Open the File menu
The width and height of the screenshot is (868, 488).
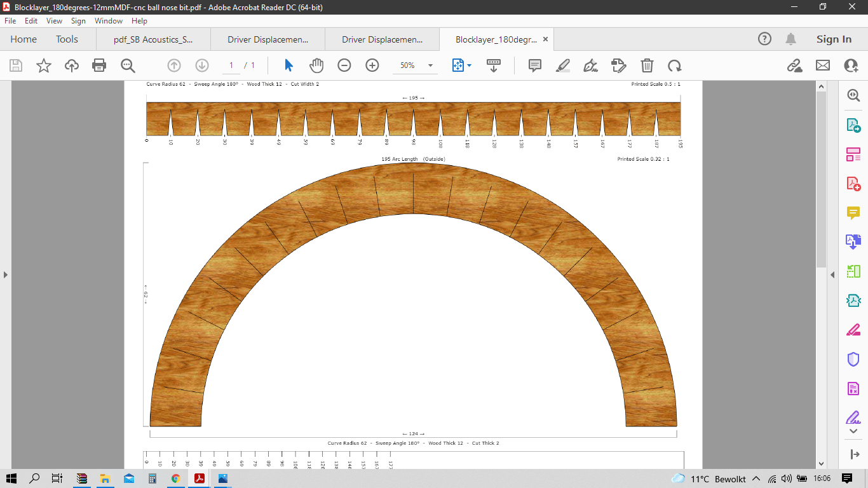10,21
